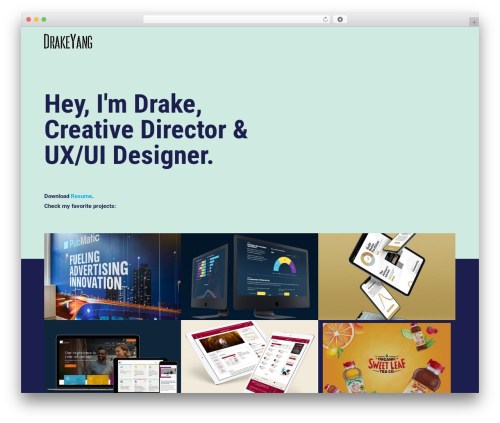
Task: Minimize the window with the yellow button
Action: tap(36, 19)
